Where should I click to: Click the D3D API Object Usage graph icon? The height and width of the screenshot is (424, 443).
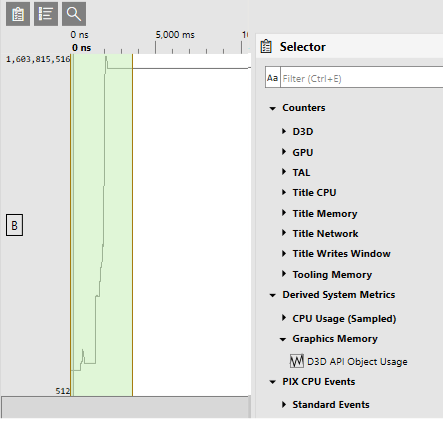point(297,361)
